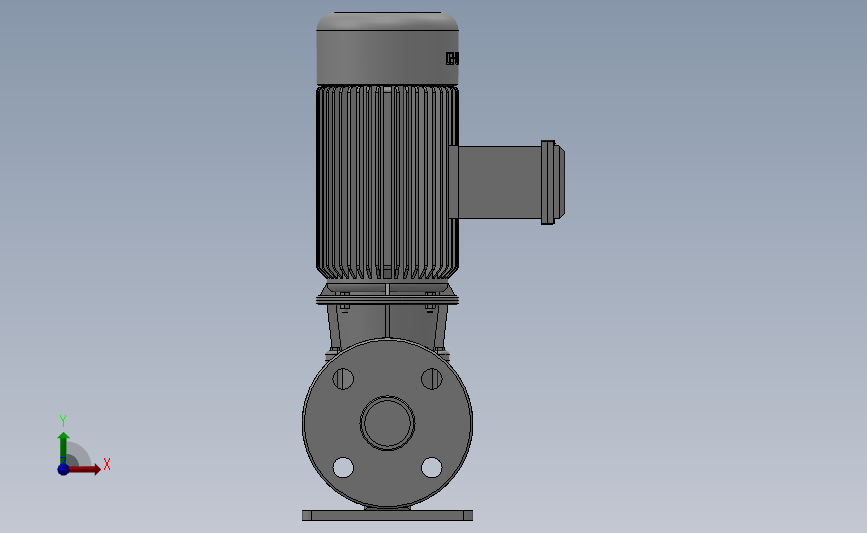Select the motor's smooth fan cover on top

(387, 49)
